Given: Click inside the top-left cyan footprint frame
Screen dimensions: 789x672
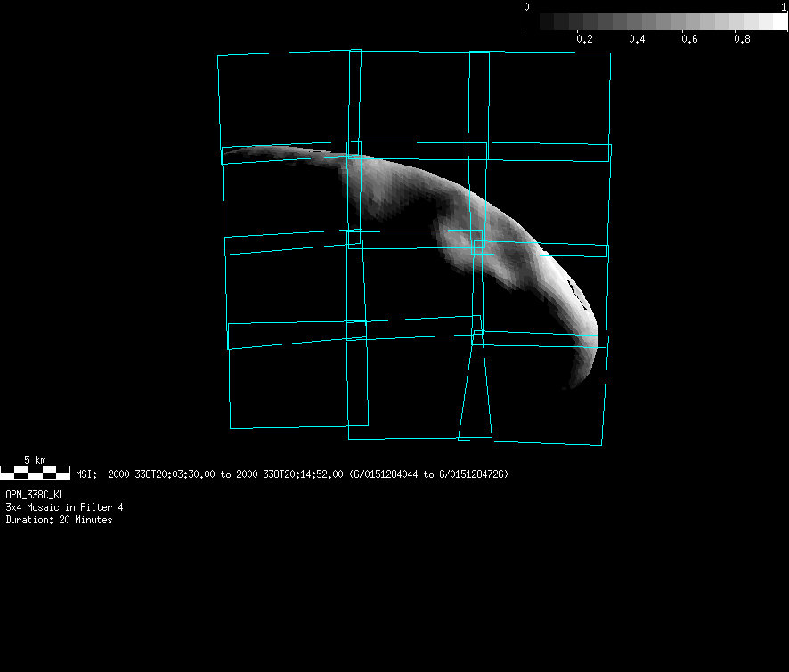Looking at the screenshot, I should [285, 98].
